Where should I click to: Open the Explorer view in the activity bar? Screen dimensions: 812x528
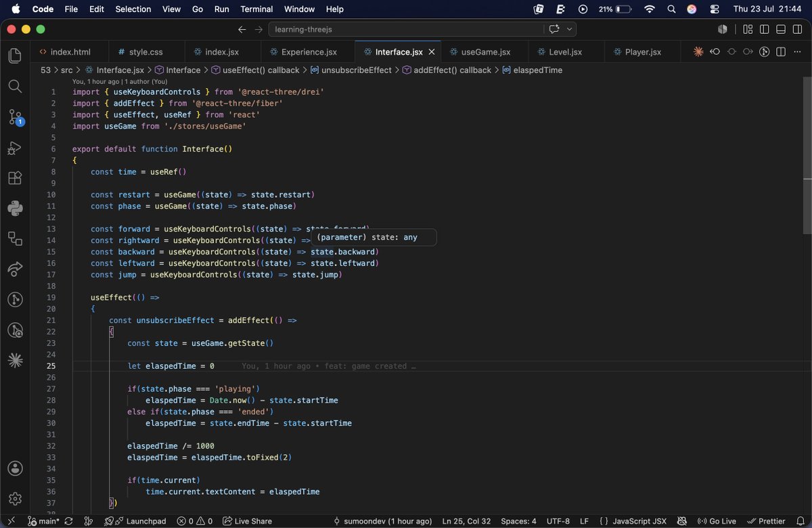(15, 56)
